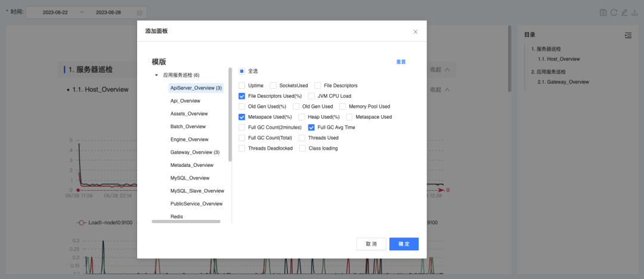Click the 取消 cancel button
Image resolution: width=644 pixels, height=279 pixels.
371,244
